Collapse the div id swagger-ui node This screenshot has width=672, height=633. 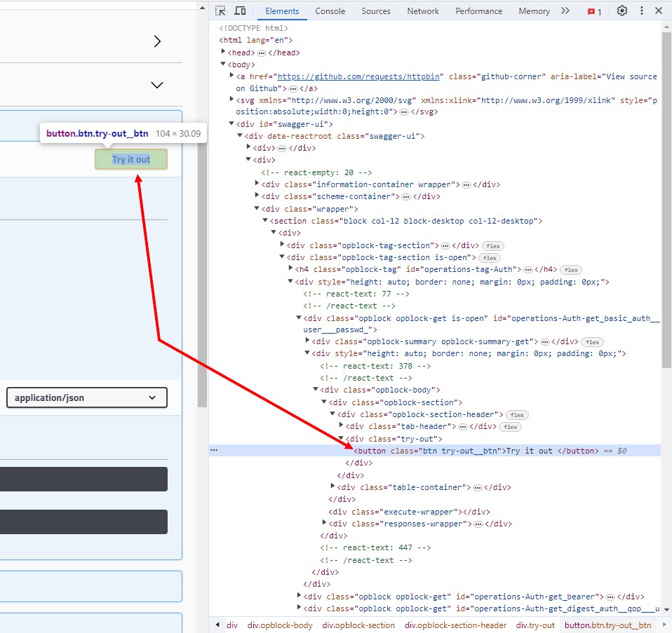click(232, 124)
